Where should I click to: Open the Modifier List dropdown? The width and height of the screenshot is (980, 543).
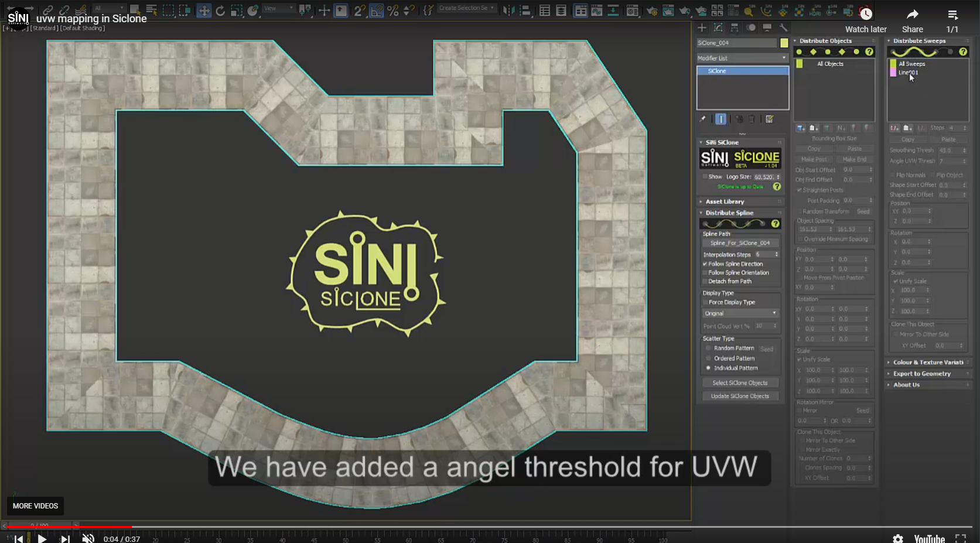(x=742, y=58)
